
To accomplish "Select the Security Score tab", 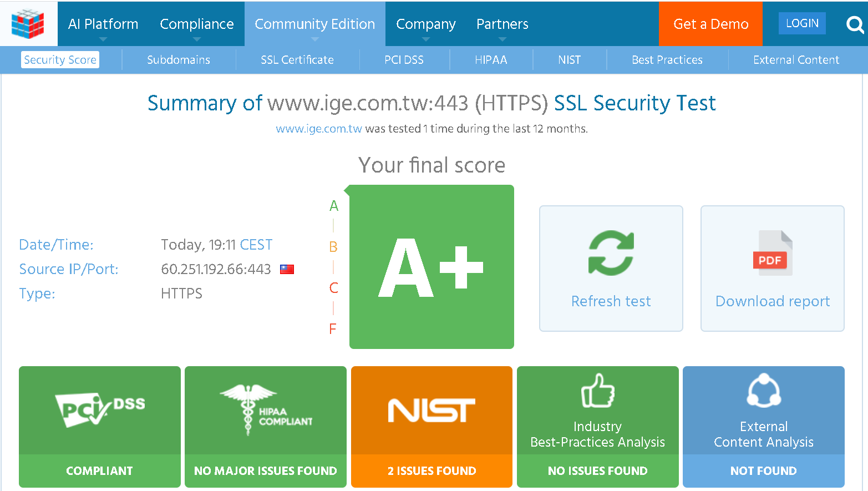I will pos(60,60).
